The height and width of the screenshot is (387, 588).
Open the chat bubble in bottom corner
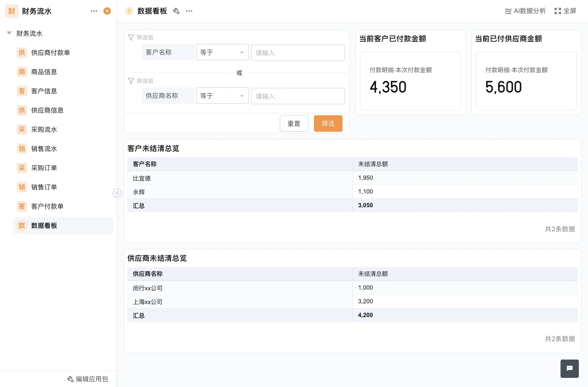tap(569, 368)
